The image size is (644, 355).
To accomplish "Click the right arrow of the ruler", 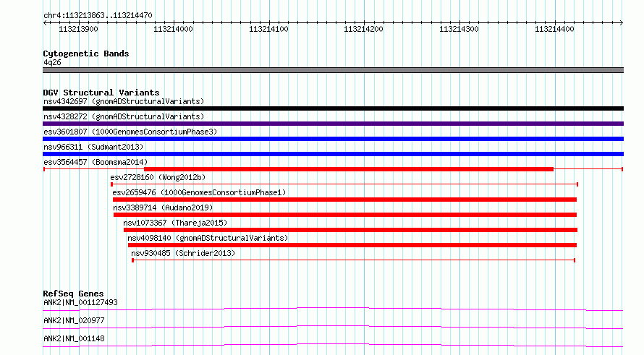I will pos(622,23).
